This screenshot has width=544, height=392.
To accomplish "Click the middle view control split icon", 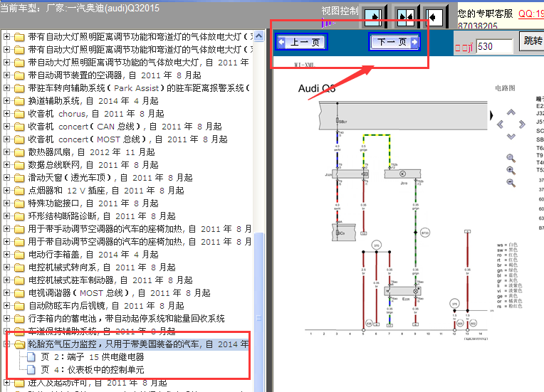I will point(406,16).
